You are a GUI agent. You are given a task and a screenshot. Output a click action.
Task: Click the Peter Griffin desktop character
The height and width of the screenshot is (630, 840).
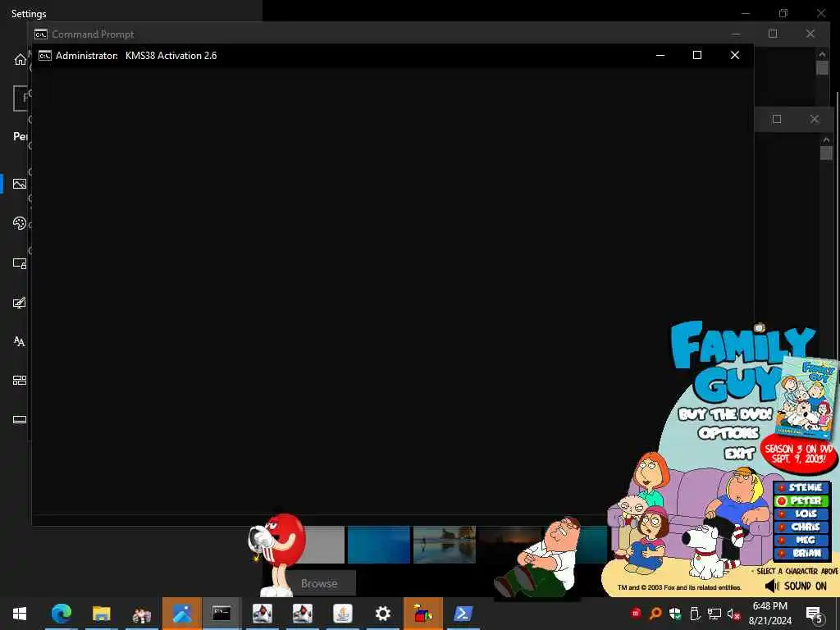(538, 557)
